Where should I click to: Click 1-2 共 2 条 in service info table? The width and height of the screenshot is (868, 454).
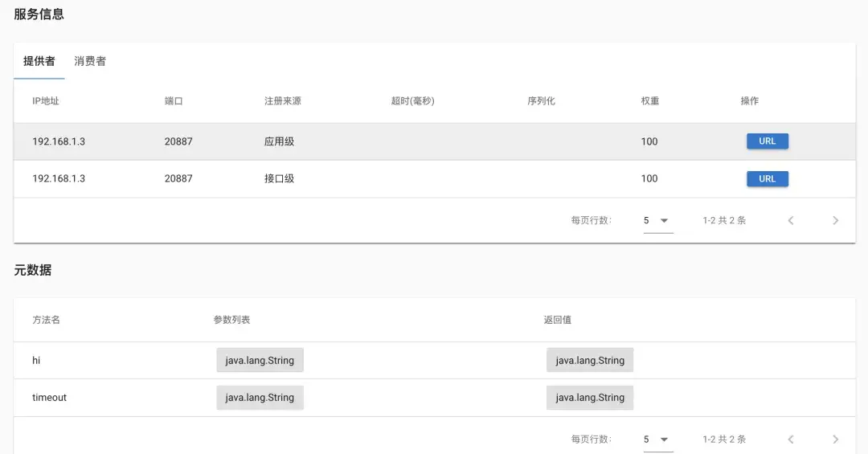[x=724, y=220]
